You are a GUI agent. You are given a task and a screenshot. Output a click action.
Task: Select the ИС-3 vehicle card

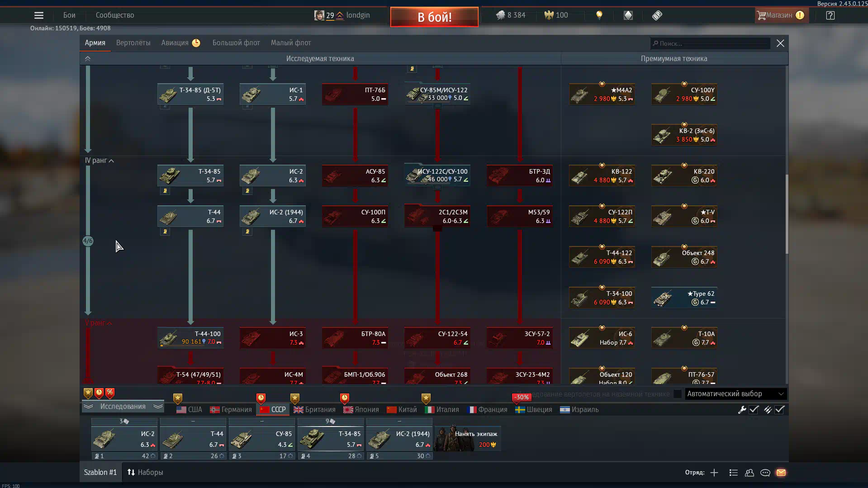273,338
